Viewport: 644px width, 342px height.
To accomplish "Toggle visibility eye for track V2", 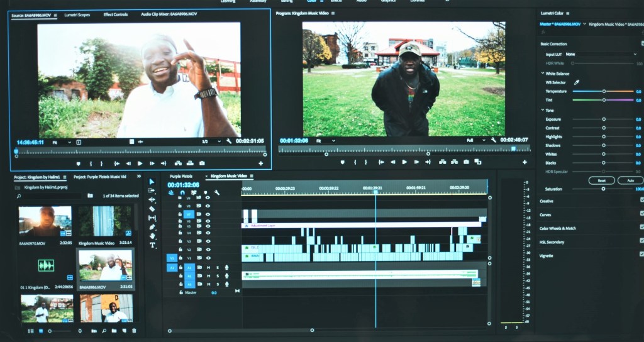I will click(x=208, y=250).
